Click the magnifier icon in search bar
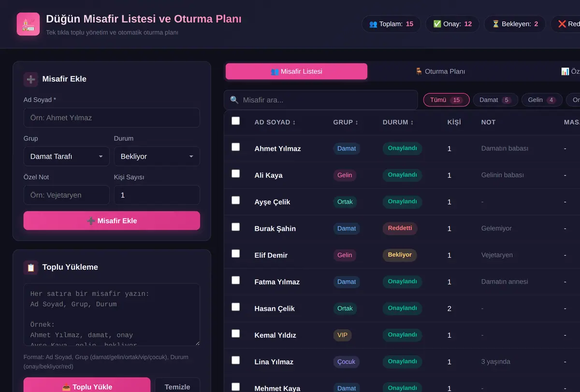Image resolution: width=580 pixels, height=392 pixels. (x=234, y=100)
